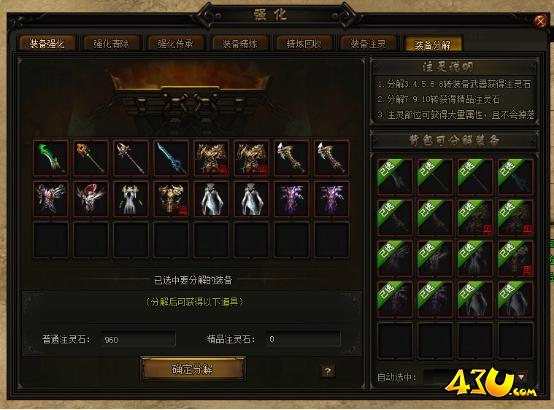Pick the blue sword in the selected grid
This screenshot has height=410, width=554.
click(171, 157)
